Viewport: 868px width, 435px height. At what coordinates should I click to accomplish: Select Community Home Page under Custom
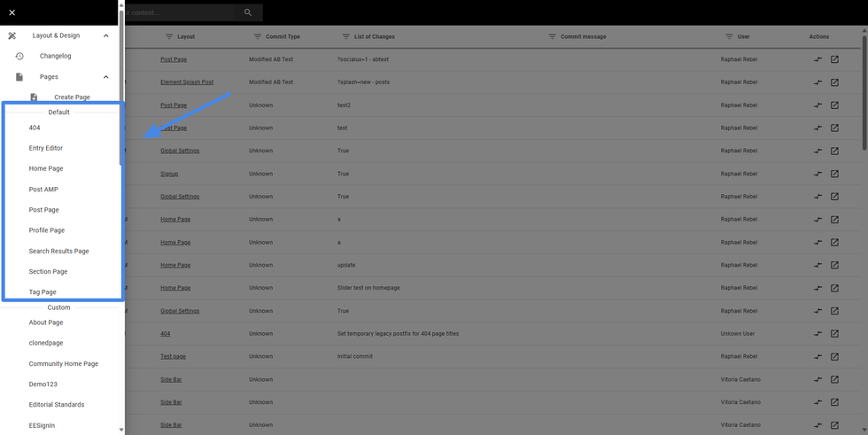(64, 363)
